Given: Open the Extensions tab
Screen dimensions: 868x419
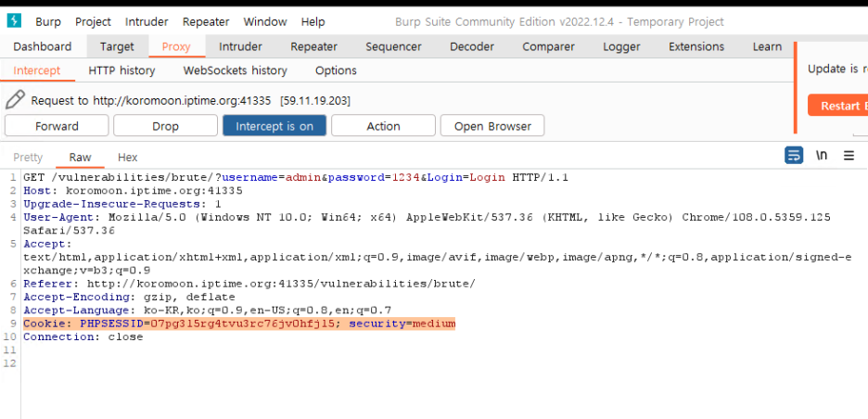Looking at the screenshot, I should (696, 46).
